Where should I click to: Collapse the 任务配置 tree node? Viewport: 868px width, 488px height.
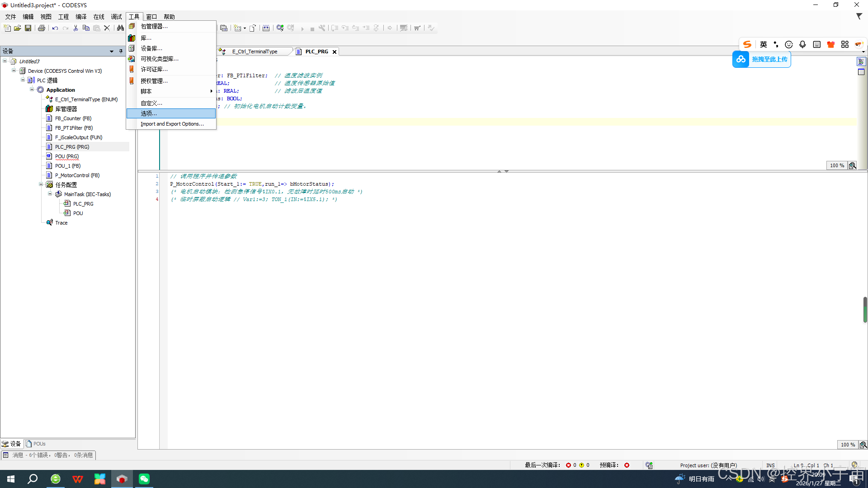(41, 184)
